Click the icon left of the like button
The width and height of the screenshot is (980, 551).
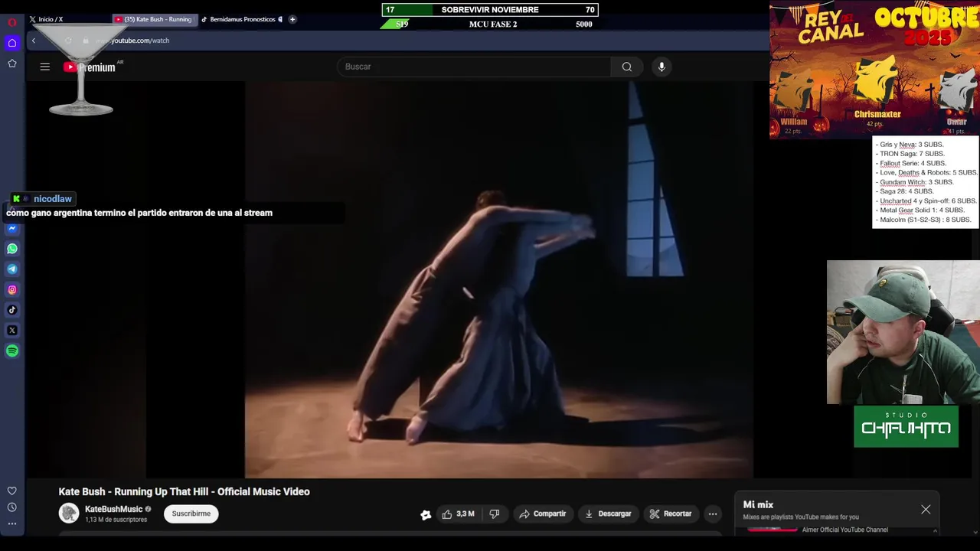426,515
